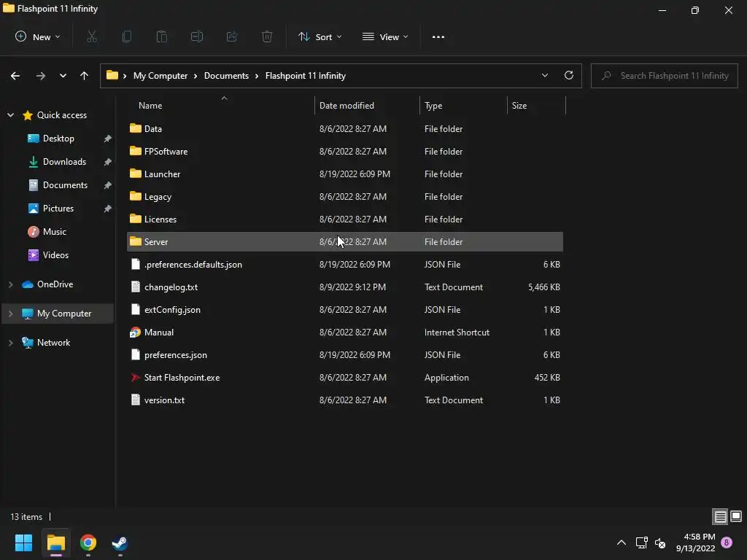The image size is (747, 560).
Task: Click the Rename icon in toolbar
Action: 197,36
